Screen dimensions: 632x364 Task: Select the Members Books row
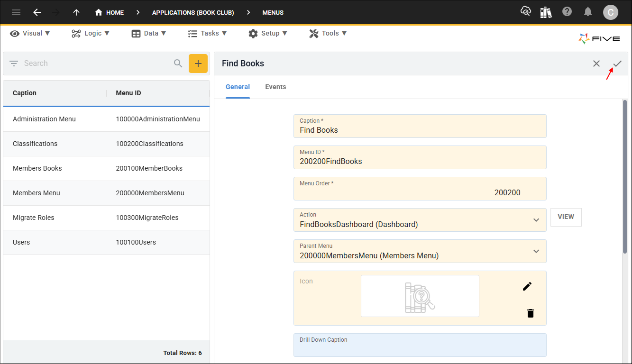tap(106, 168)
